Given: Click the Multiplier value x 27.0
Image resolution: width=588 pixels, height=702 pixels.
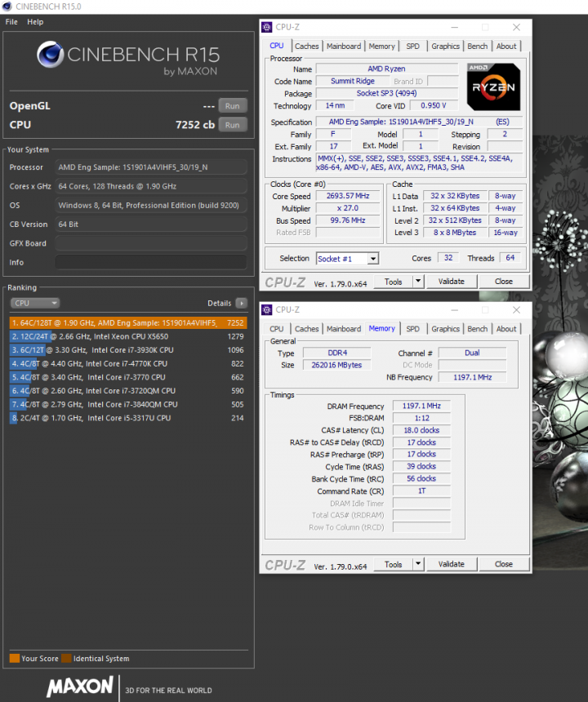Looking at the screenshot, I should click(x=348, y=208).
